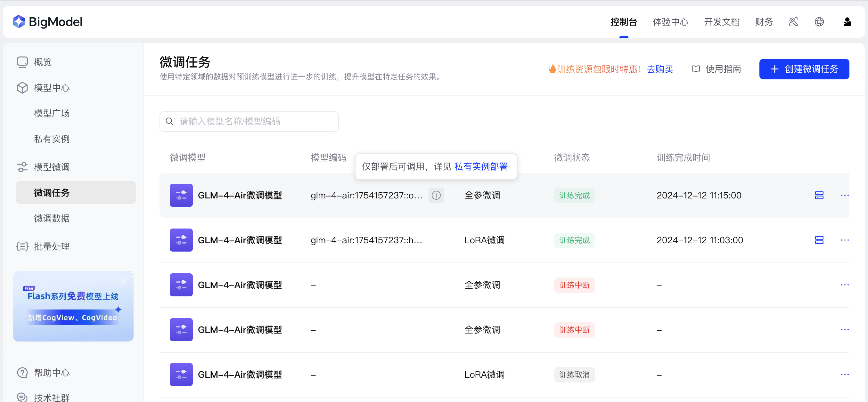Click the 训练完成 status in the LoRA微调 row
Screen dimensions: 868x402
click(x=574, y=240)
